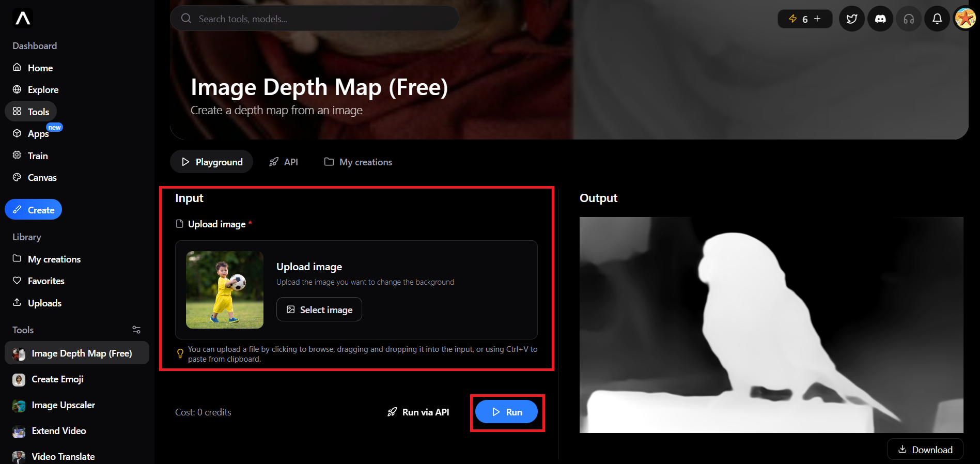Viewport: 980px width, 464px height.
Task: Click the blue Run button
Action: (x=506, y=412)
